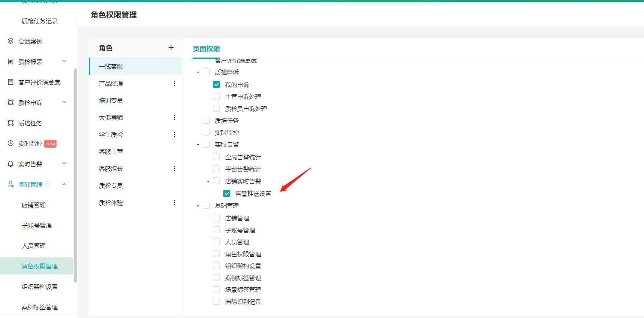Open more options for 学生质检 role

click(174, 134)
